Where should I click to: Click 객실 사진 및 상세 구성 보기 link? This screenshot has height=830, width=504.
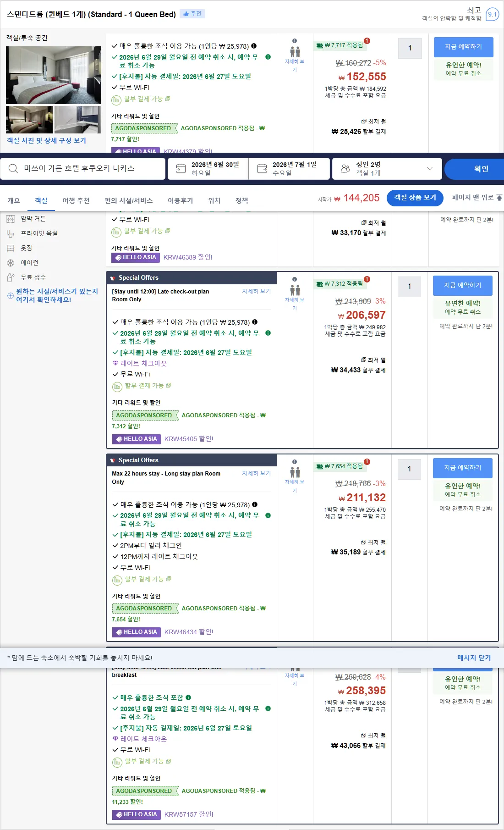tap(46, 140)
